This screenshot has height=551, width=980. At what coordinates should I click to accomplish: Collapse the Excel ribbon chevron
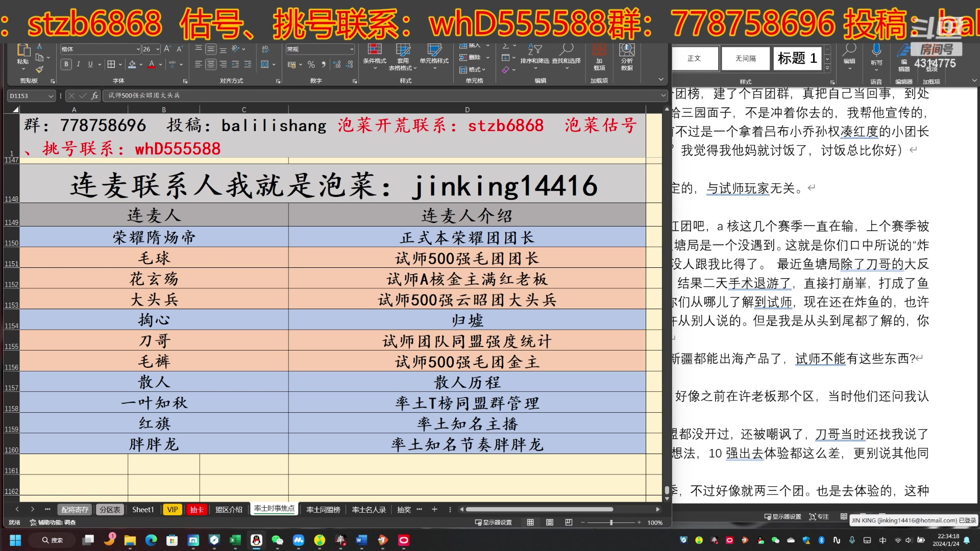pyautogui.click(x=661, y=80)
